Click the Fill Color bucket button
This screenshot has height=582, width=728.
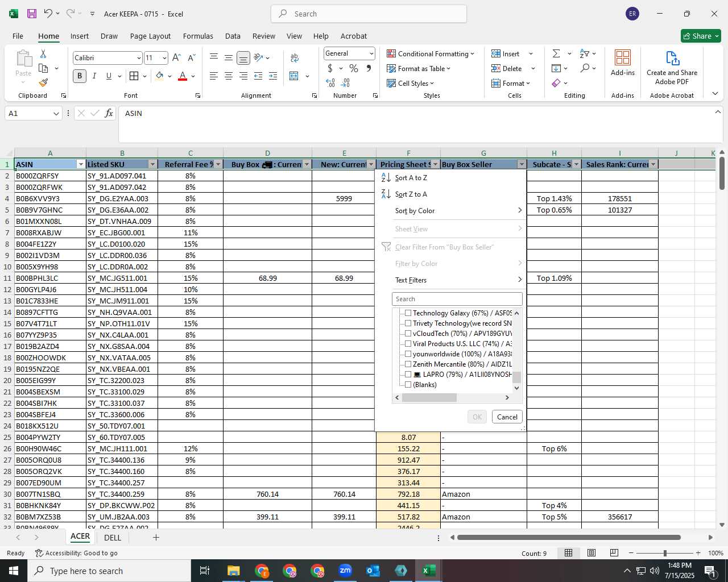click(x=160, y=76)
